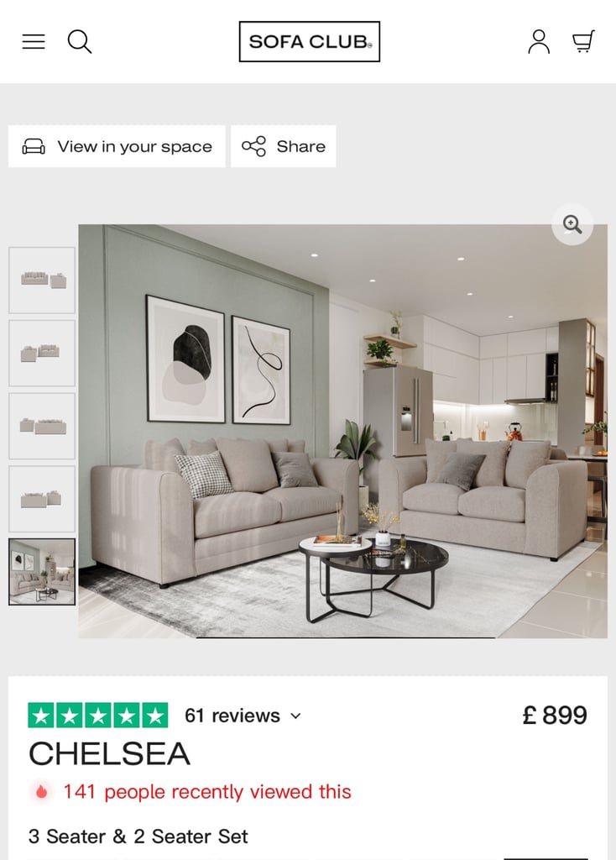
Task: Select the second sofa angle thumbnail
Action: pyautogui.click(x=42, y=354)
